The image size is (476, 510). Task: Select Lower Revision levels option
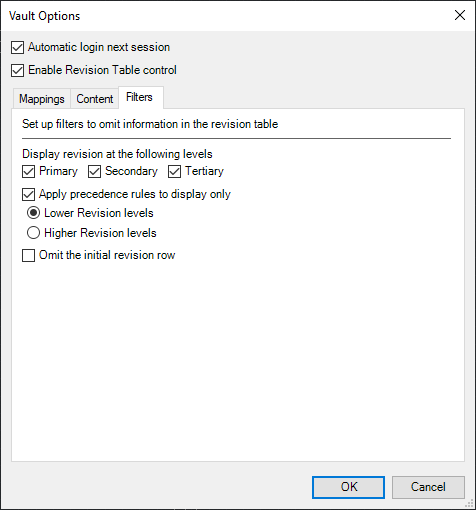33,213
